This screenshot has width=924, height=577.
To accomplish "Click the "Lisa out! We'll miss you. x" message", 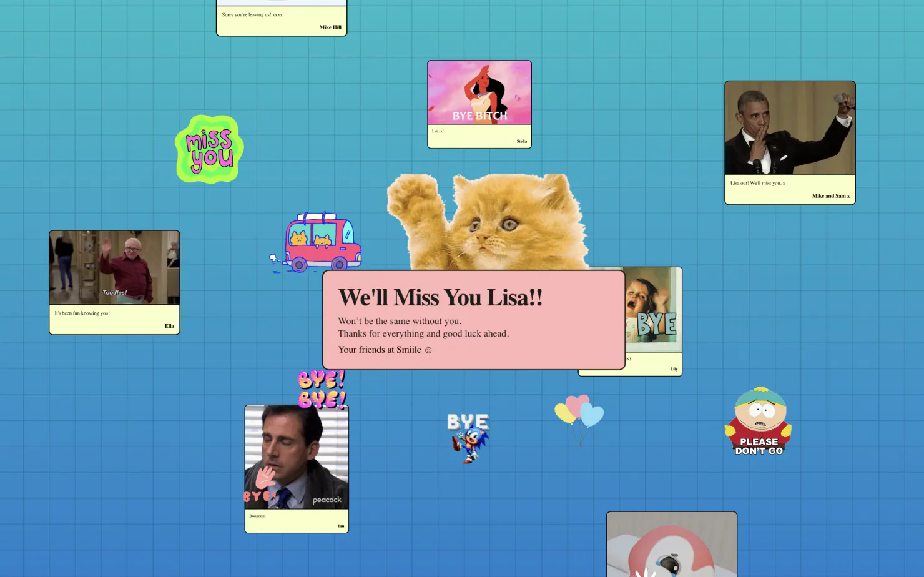I will click(758, 183).
